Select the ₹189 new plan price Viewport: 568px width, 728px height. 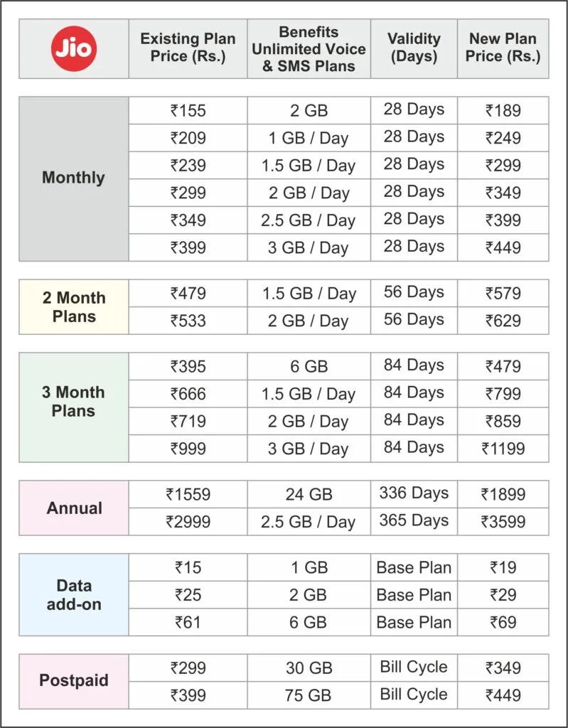pos(503,110)
